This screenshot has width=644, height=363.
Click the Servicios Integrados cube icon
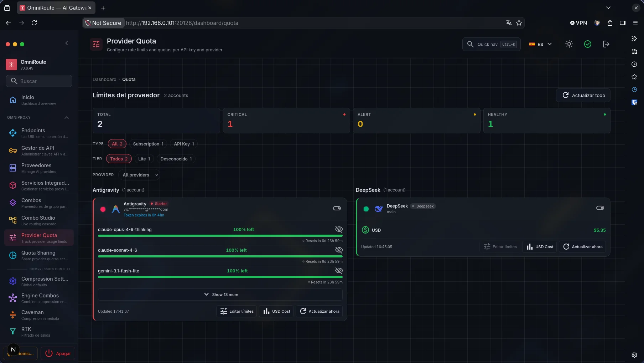tap(13, 186)
